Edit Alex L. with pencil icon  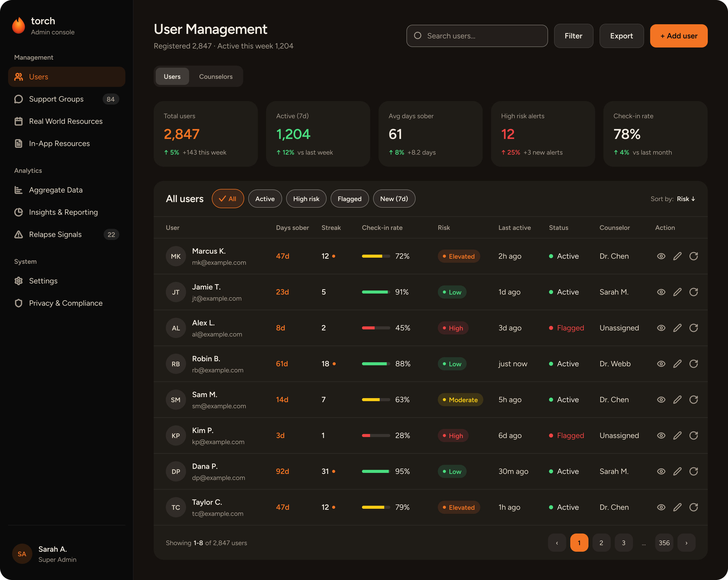[677, 328]
